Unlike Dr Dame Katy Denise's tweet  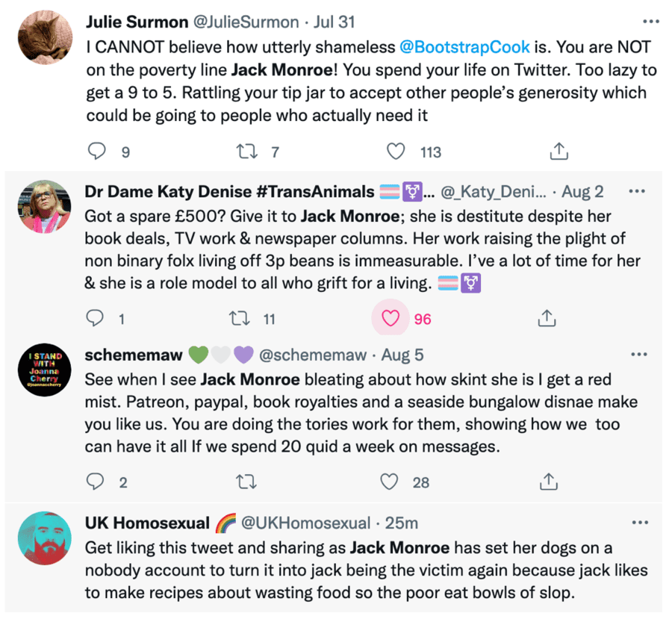pyautogui.click(x=391, y=319)
